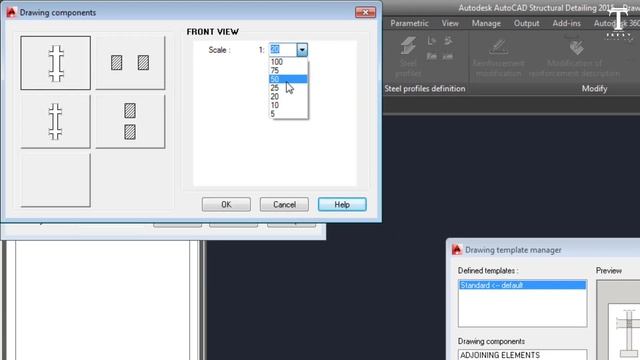This screenshot has width=640, height=360.
Task: Select 'Standard <-- default' template
Action: tap(522, 285)
